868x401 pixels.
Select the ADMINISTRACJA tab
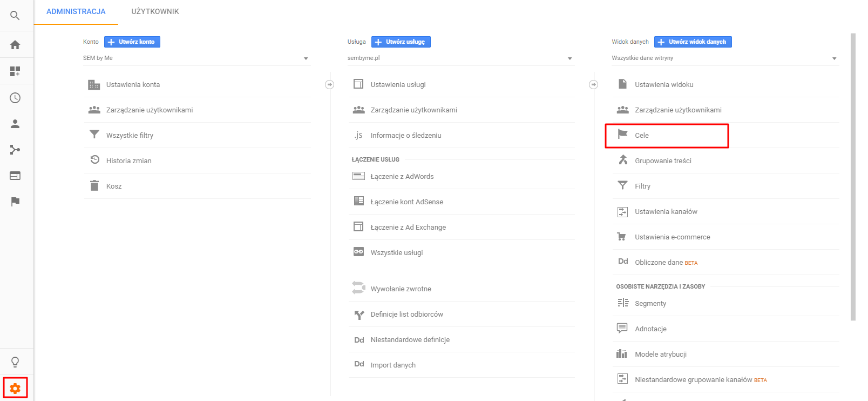click(x=76, y=11)
